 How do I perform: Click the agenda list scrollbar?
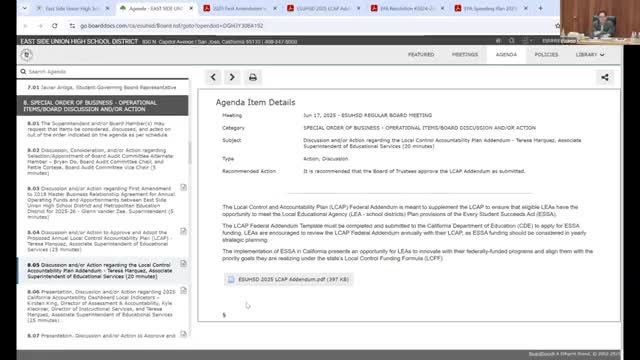pyautogui.click(x=189, y=153)
